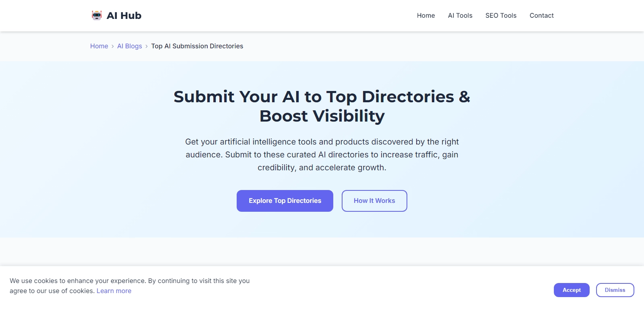The width and height of the screenshot is (644, 314).
Task: Click the AI Hub robot logo icon
Action: (x=97, y=15)
